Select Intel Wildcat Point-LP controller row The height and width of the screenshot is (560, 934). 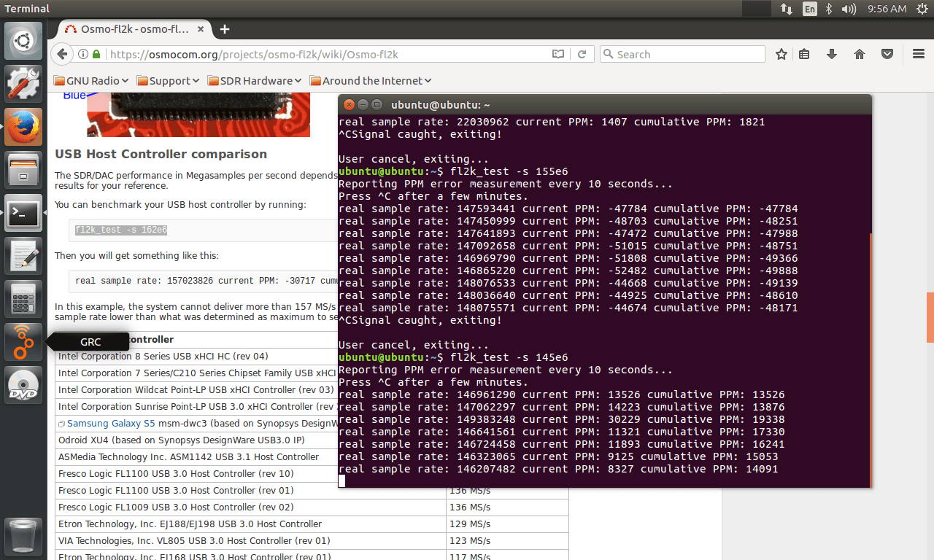pyautogui.click(x=197, y=390)
